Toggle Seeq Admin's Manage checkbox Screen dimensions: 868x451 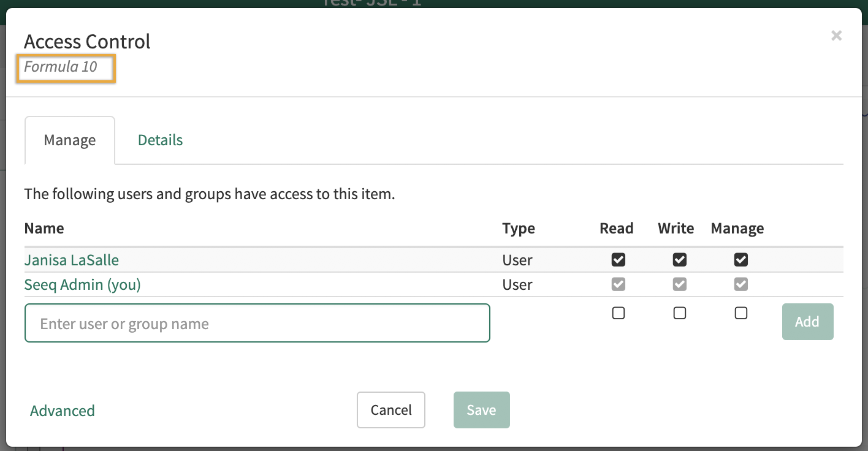(741, 285)
